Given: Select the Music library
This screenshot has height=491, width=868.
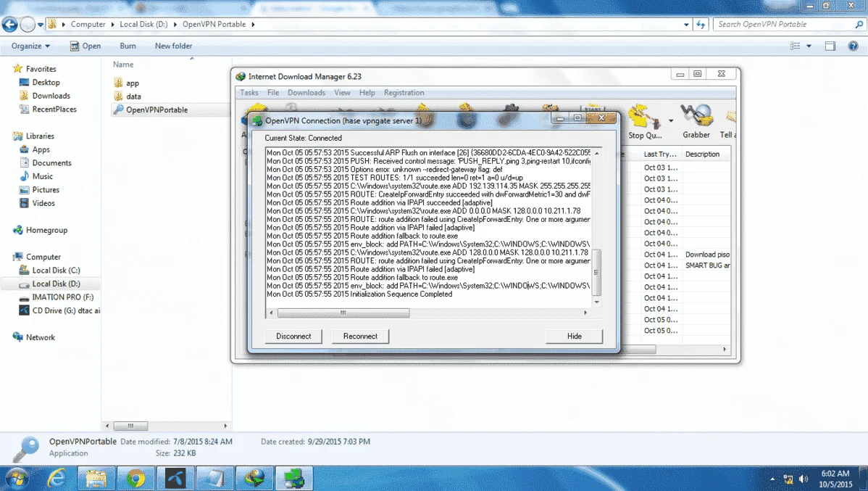Looking at the screenshot, I should [42, 176].
